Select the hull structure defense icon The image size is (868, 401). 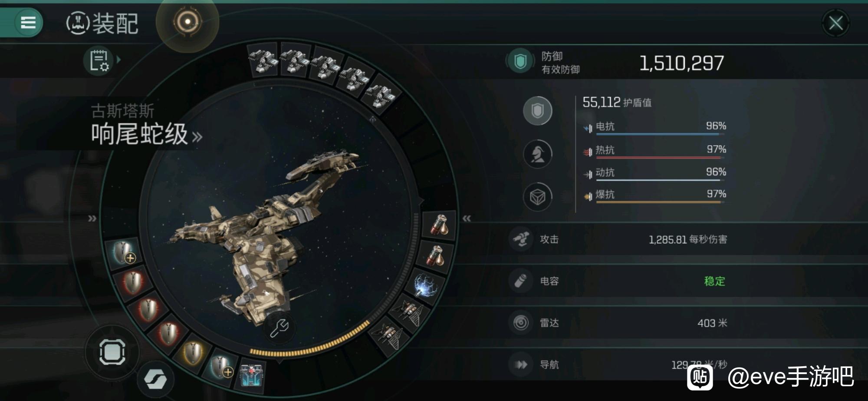pos(537,197)
